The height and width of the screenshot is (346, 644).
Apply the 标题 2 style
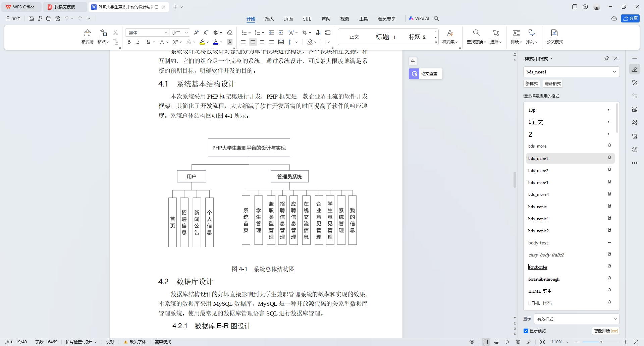(417, 37)
